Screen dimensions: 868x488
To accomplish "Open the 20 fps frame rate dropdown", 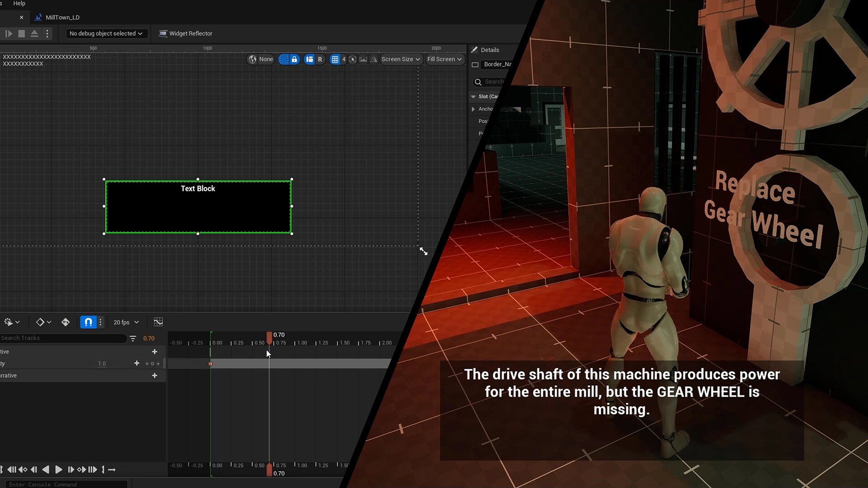I will (126, 322).
